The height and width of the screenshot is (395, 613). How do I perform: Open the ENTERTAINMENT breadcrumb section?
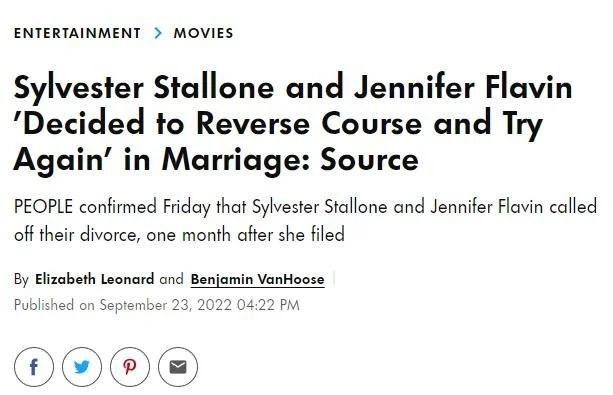[77, 33]
